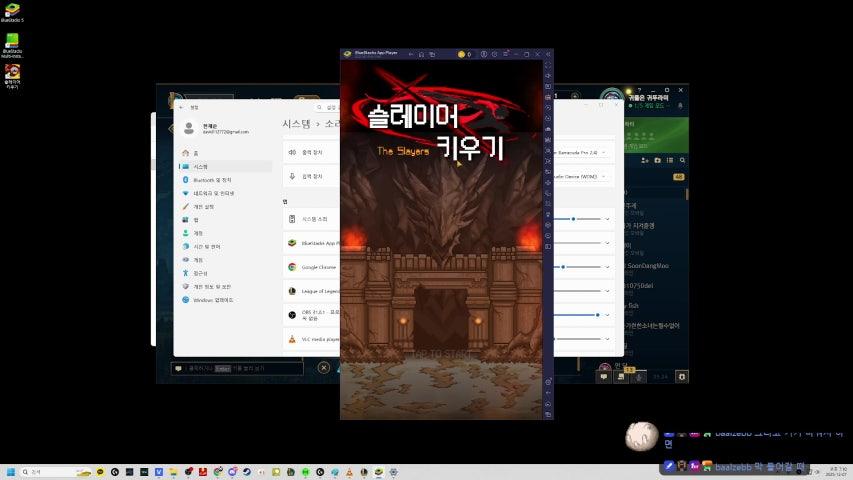Viewport: 853px width, 480px height.
Task: Click the League of Legends mixer entry
Action: (313, 291)
